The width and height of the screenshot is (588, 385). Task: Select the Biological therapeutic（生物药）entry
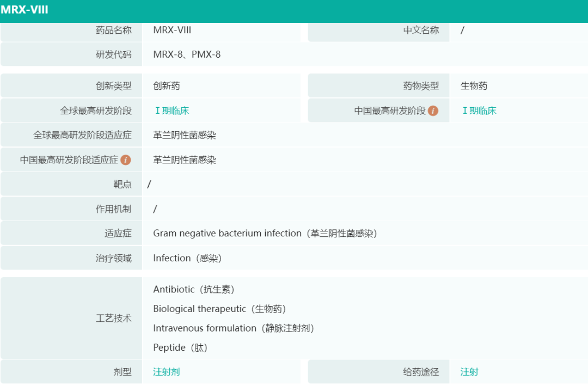(219, 309)
